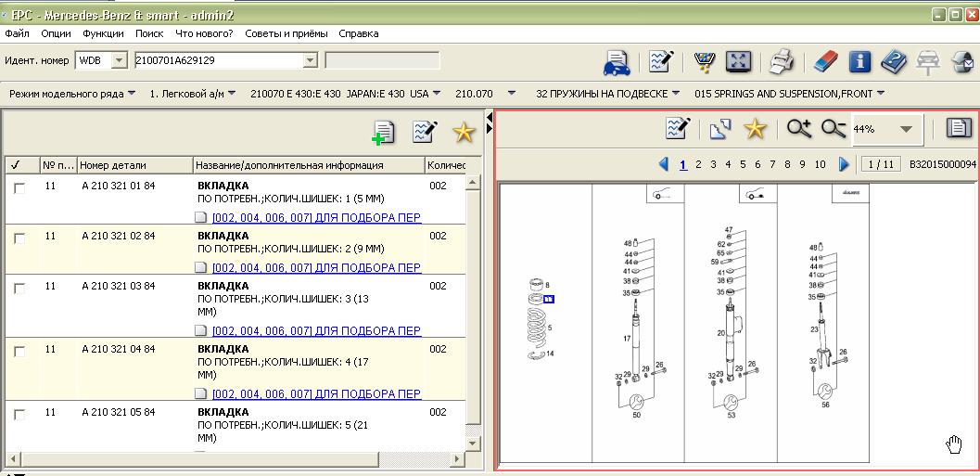
Task: Open the footnote link for part A 210 321 04 84
Action: [316, 393]
